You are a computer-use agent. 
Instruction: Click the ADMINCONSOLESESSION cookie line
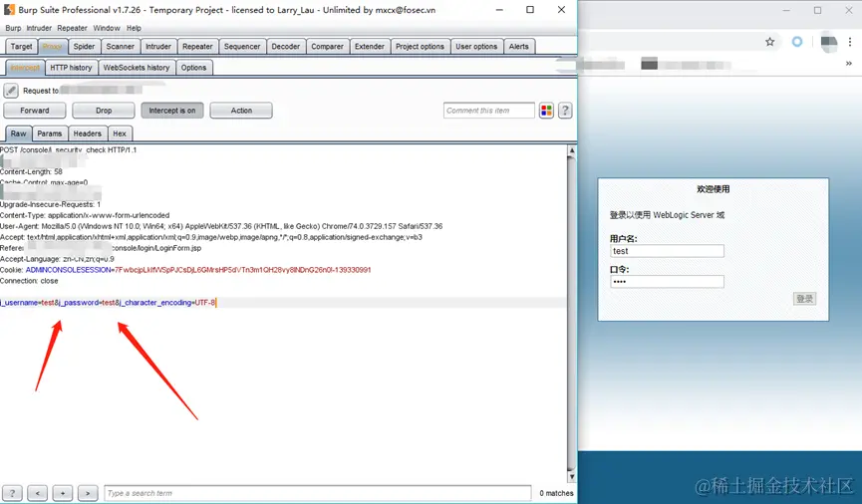click(185, 270)
